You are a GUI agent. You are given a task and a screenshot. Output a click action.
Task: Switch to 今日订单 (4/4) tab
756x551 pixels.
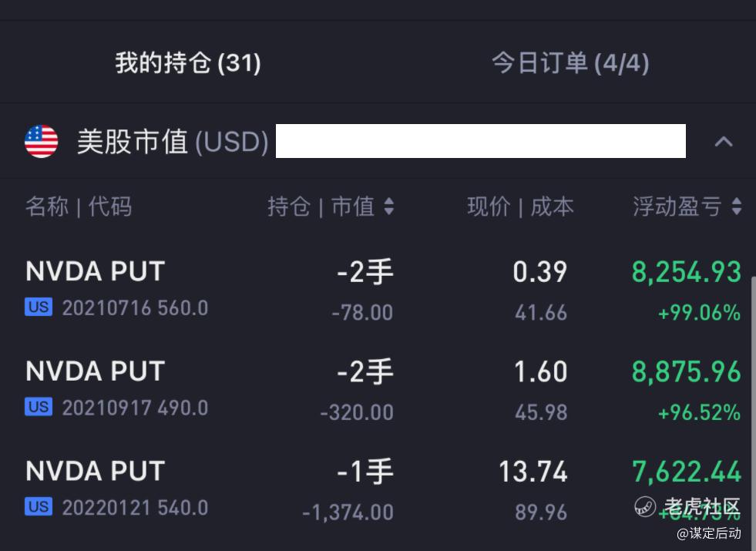pyautogui.click(x=570, y=63)
